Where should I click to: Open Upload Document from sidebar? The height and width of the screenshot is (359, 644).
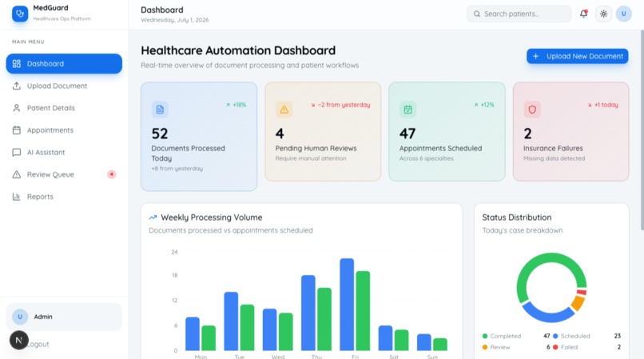64,86
